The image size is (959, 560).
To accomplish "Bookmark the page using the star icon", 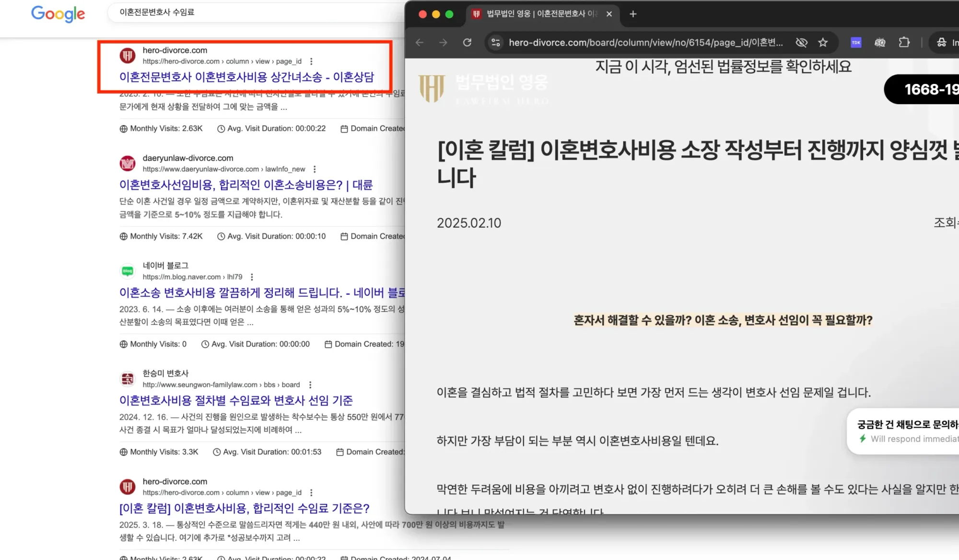I will click(x=823, y=42).
